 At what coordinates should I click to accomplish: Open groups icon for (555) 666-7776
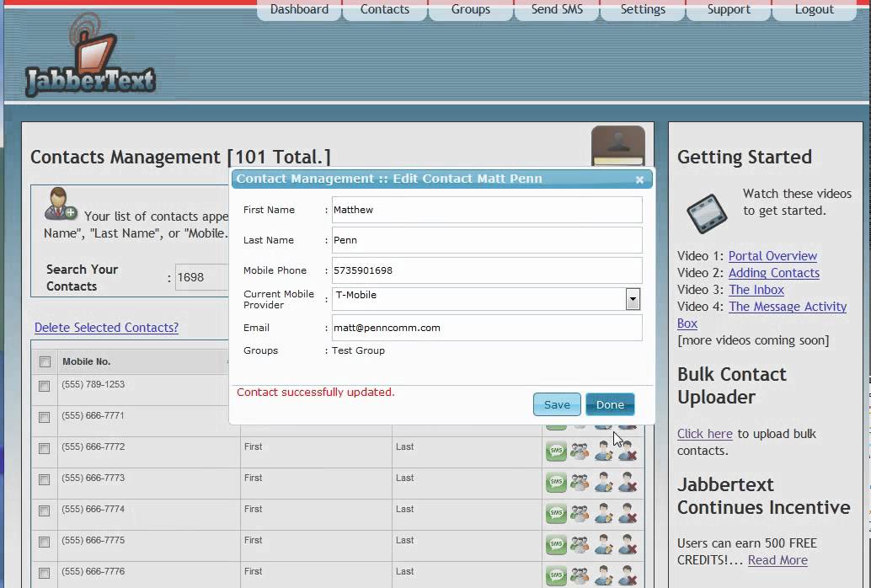580,575
